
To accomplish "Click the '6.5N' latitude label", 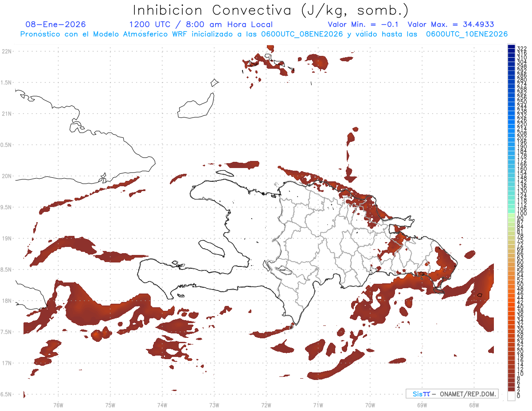I will (x=6, y=394).
